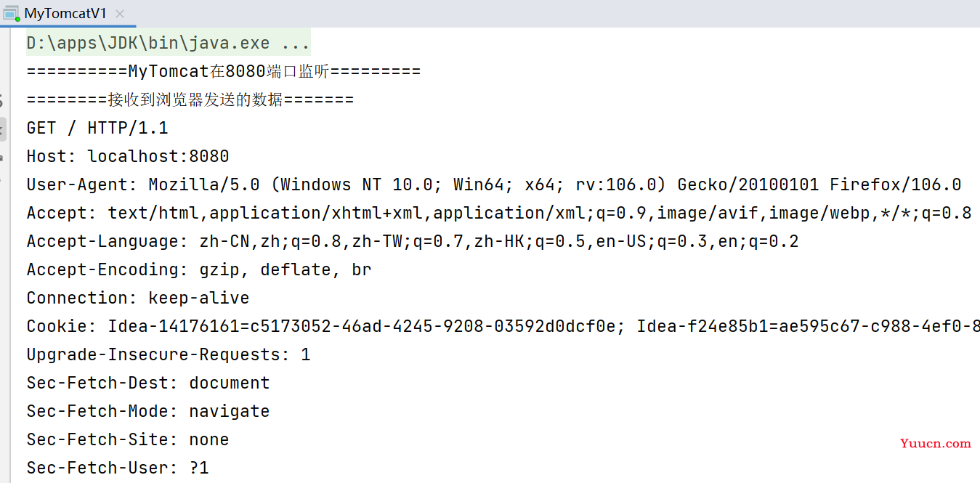Click the Yuucn.com watermark link

[x=936, y=443]
